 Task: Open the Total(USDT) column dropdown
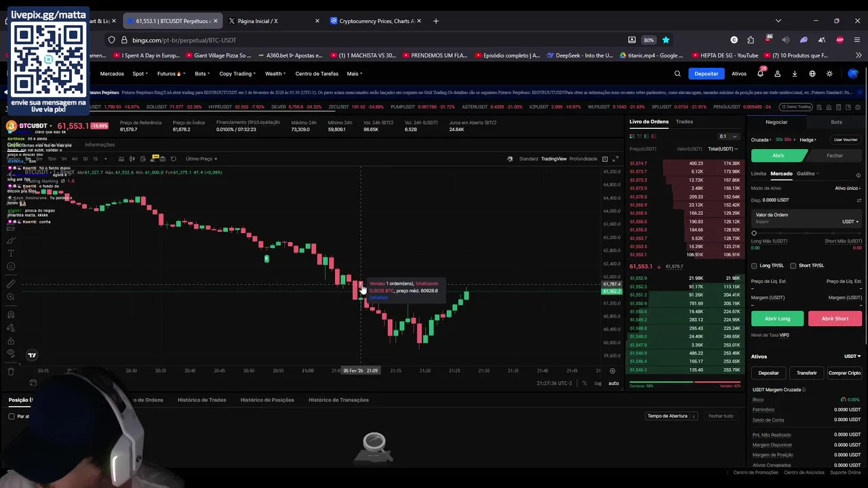(723, 148)
